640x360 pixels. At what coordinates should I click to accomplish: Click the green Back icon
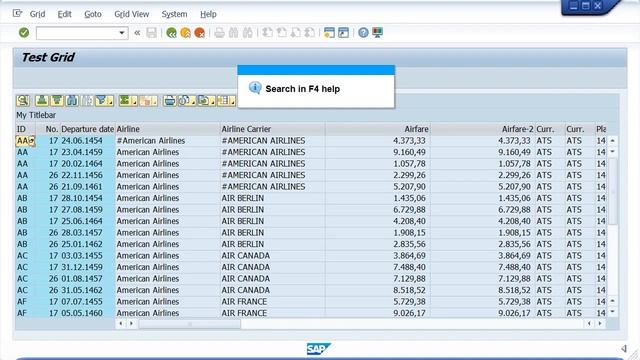[x=171, y=33]
